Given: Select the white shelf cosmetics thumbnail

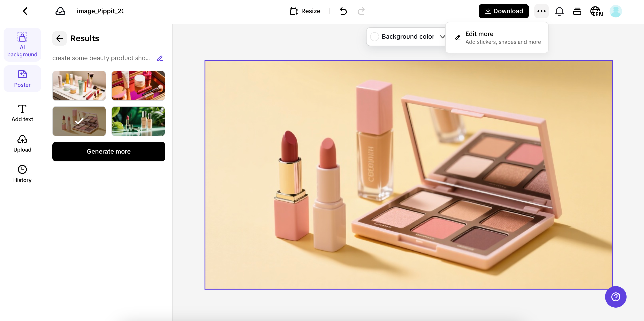Looking at the screenshot, I should tap(79, 86).
